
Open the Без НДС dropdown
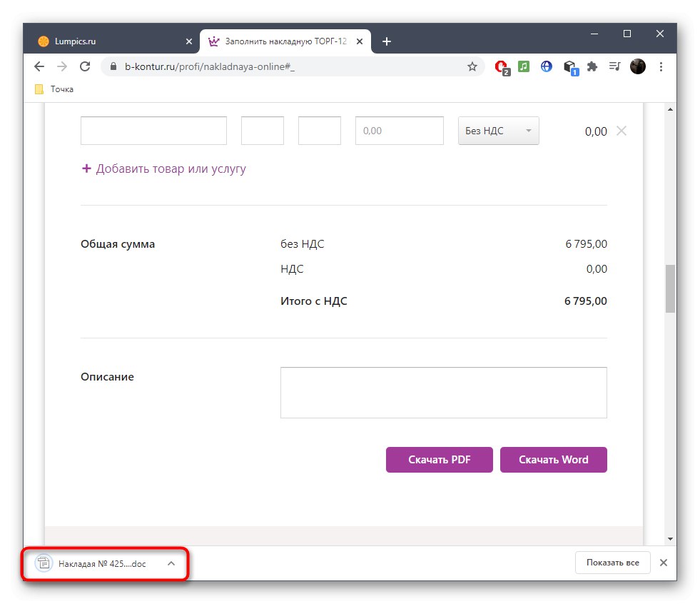tap(498, 131)
